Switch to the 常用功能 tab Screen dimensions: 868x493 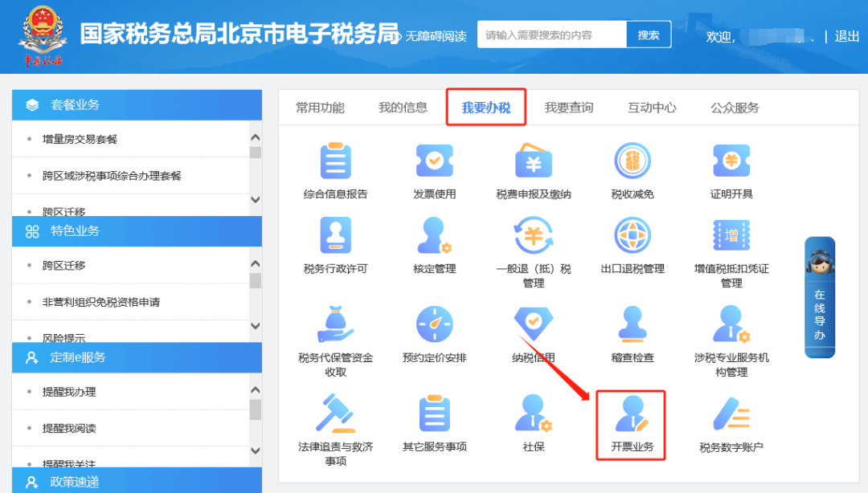(x=320, y=108)
